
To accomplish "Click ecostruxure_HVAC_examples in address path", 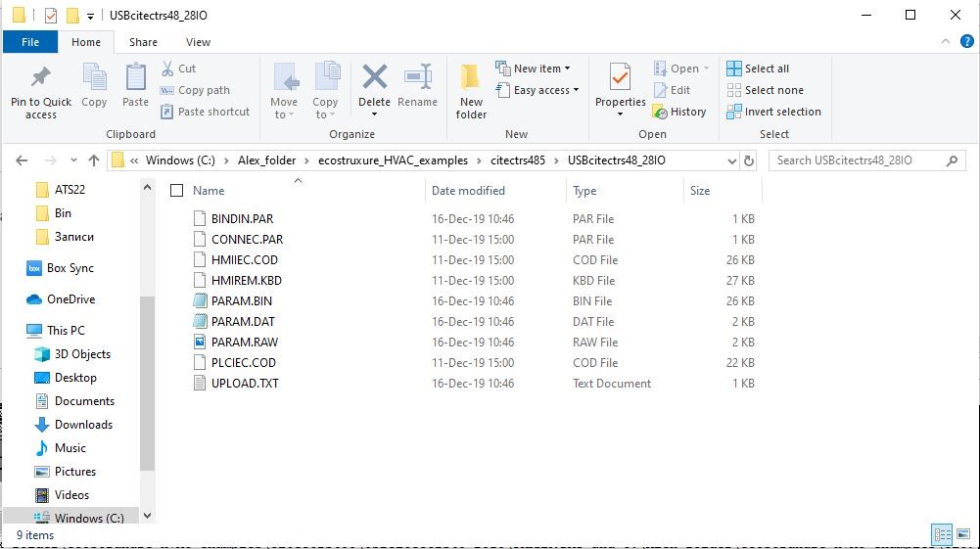I will (393, 160).
